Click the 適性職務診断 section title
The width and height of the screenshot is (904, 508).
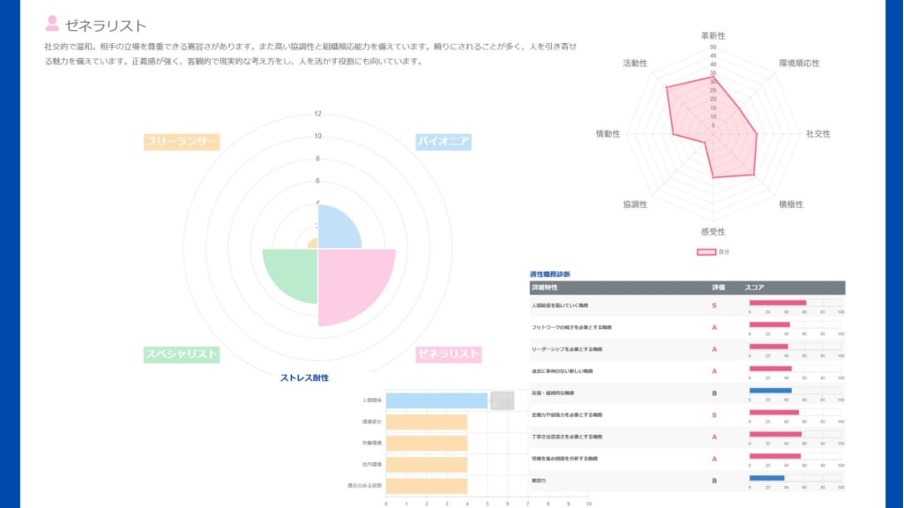pos(549,274)
